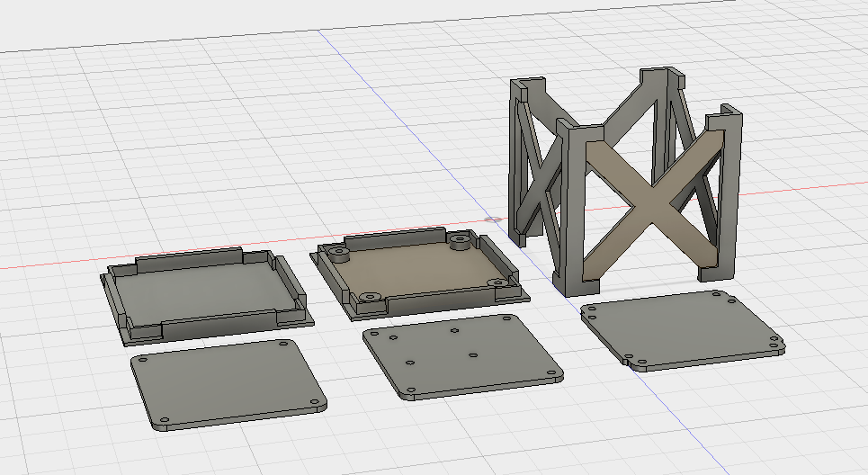Select the right flat plate with notched corners
The height and width of the screenshot is (475, 868).
coord(683,330)
